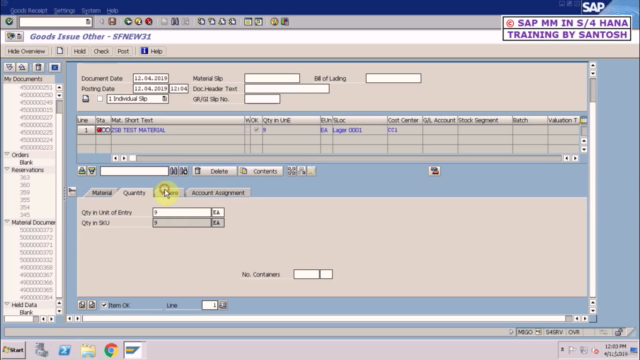Switch to the Account Assignment tab

pos(218,193)
